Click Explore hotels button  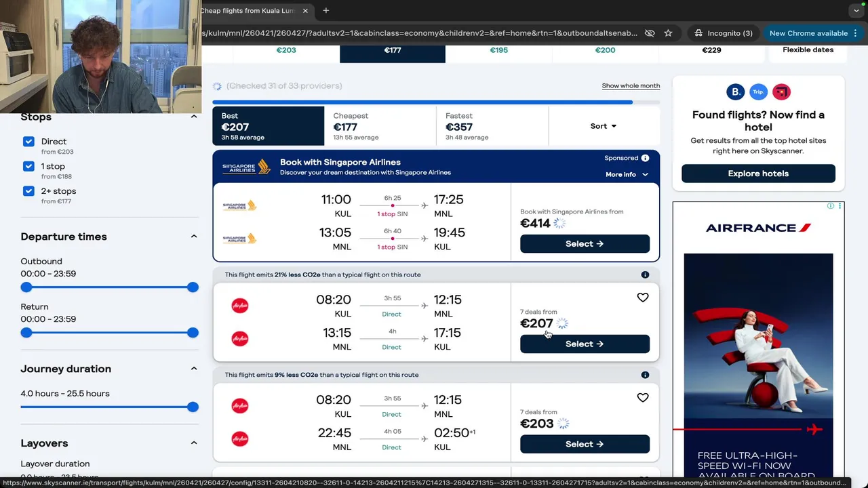758,174
